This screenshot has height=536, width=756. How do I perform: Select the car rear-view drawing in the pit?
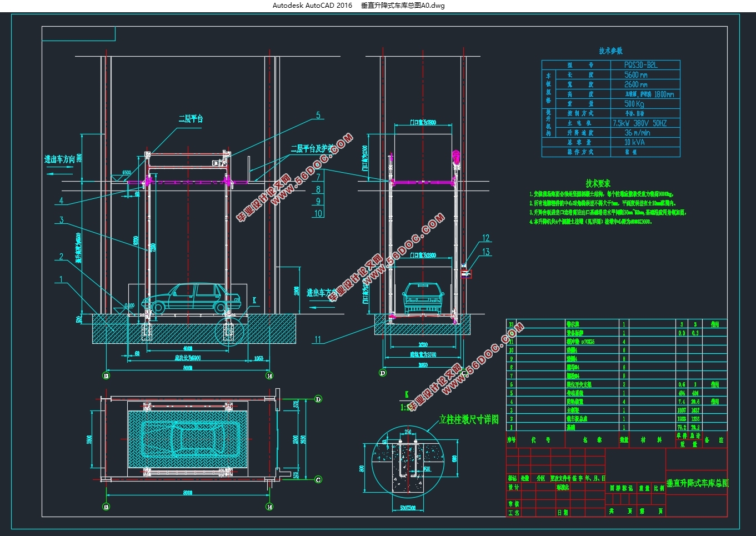[x=423, y=298]
